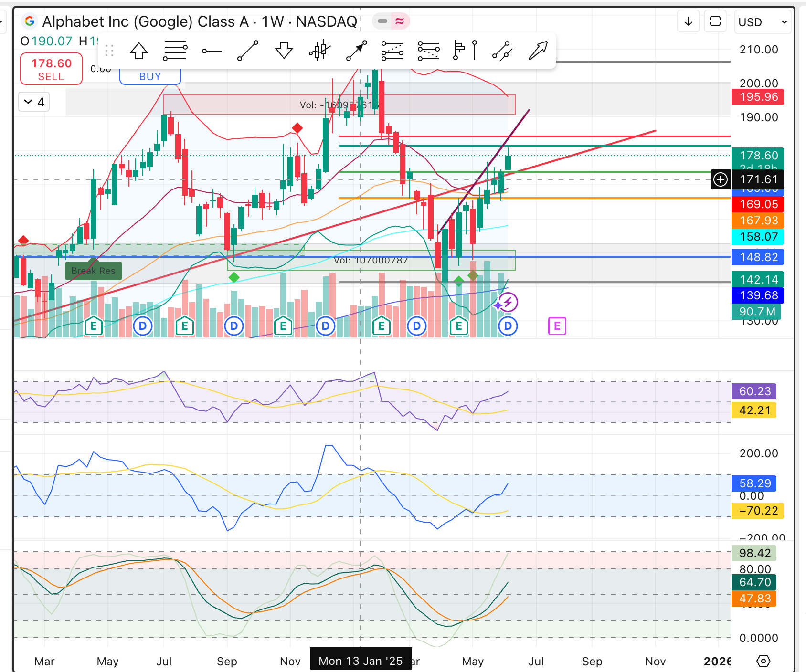
Task: Click the 171.61 crosshair price label
Action: point(758,179)
